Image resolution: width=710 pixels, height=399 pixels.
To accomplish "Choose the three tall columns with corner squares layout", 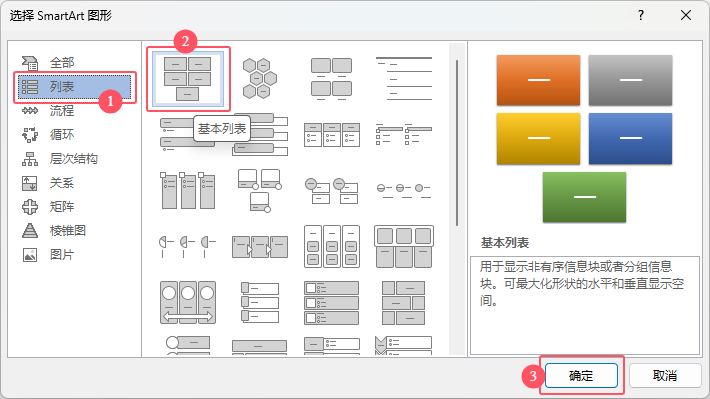I will [x=187, y=190].
